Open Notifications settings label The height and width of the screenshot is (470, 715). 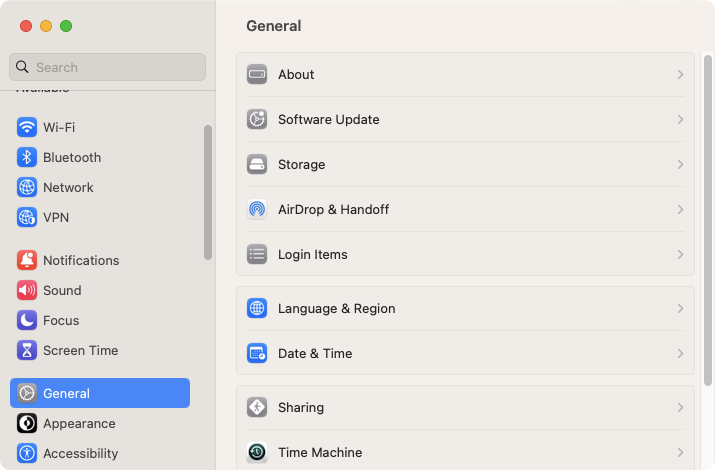[81, 260]
